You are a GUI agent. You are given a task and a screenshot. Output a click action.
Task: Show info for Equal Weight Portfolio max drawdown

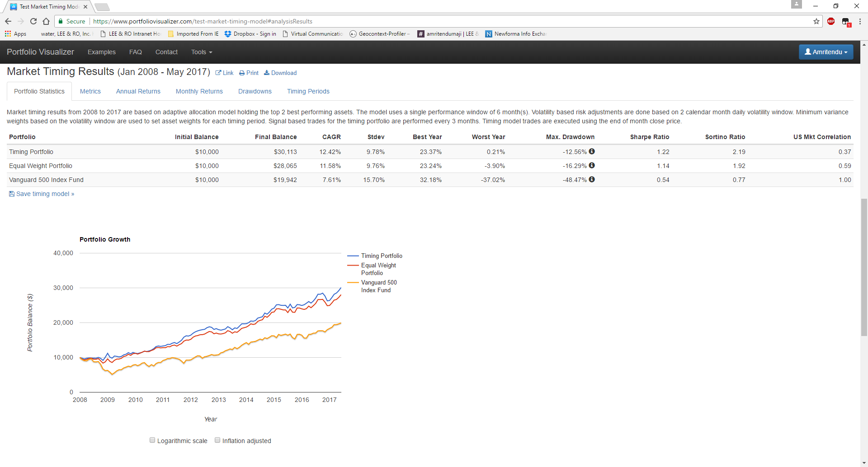pyautogui.click(x=592, y=165)
